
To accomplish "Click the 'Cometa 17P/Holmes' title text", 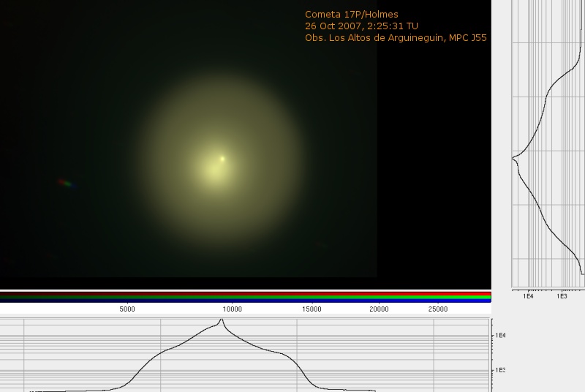I will click(352, 15).
